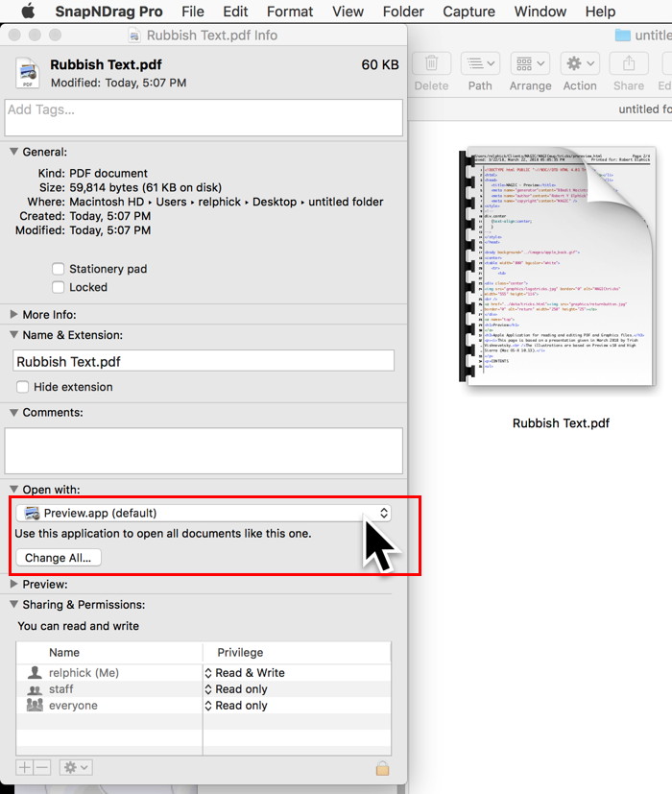Open the permissions gear action menu
This screenshot has height=794, width=672.
[x=76, y=768]
